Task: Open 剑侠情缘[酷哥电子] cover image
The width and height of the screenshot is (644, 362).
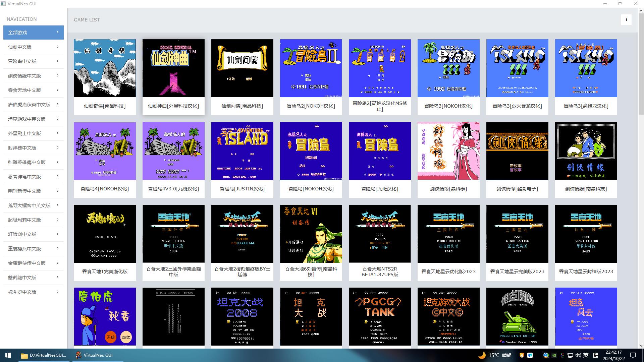Action: pyautogui.click(x=517, y=151)
